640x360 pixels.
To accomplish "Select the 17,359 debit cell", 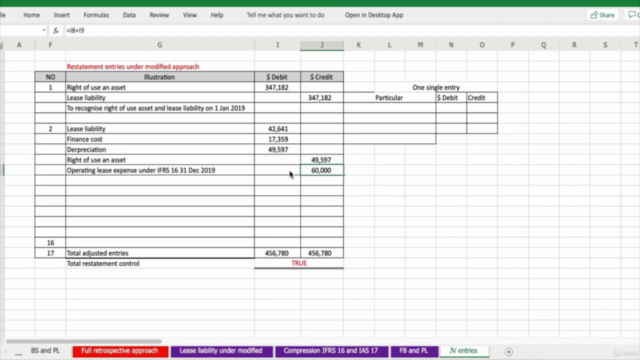I will pos(278,139).
